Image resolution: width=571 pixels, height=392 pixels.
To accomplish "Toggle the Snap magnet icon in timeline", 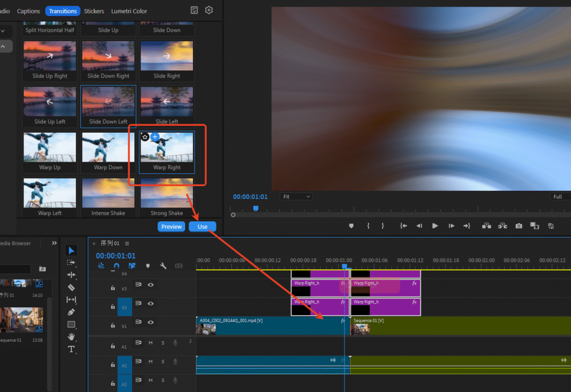I will [x=117, y=266].
